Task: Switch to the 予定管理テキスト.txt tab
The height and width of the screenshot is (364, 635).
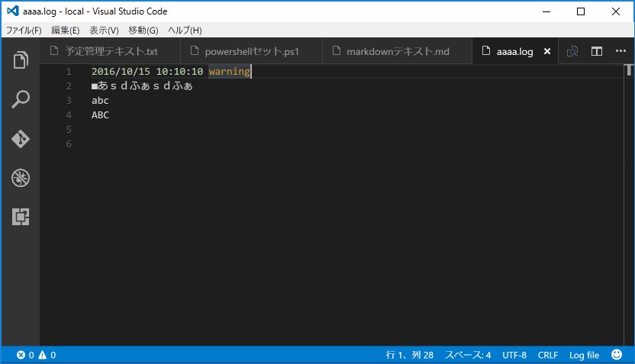Action: tap(110, 51)
